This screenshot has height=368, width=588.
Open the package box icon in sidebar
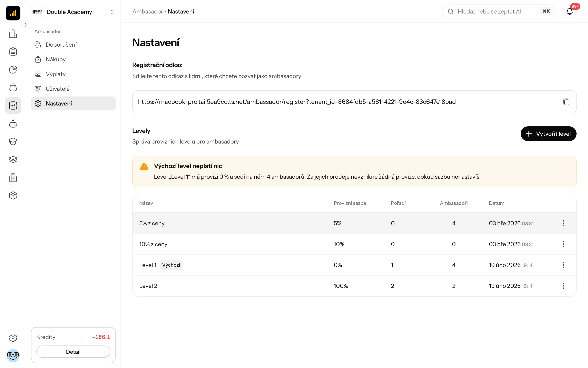(13, 195)
